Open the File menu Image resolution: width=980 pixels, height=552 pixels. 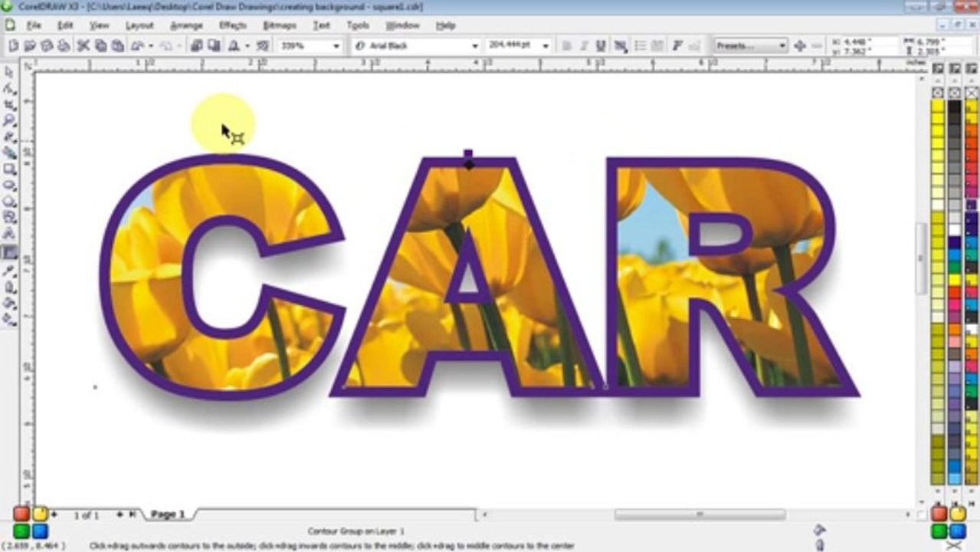(33, 25)
